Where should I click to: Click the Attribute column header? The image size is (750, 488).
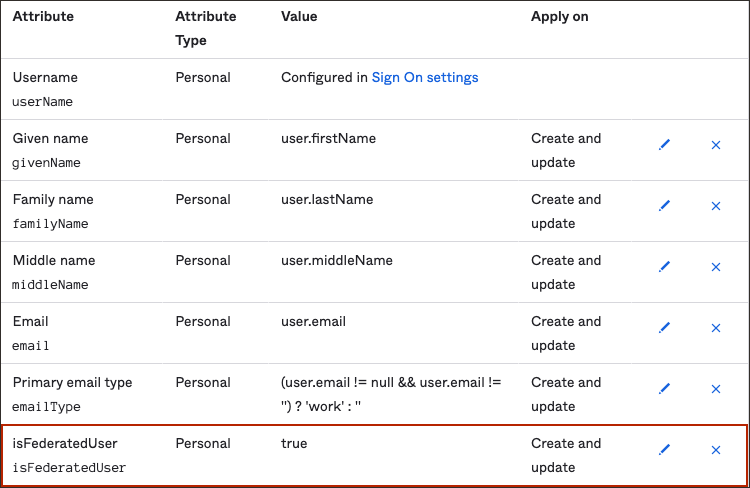pos(43,17)
